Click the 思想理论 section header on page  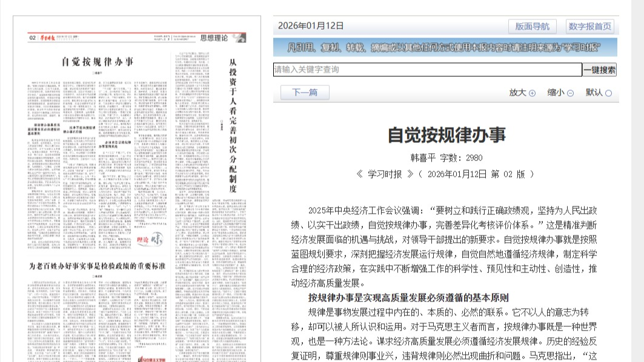214,38
